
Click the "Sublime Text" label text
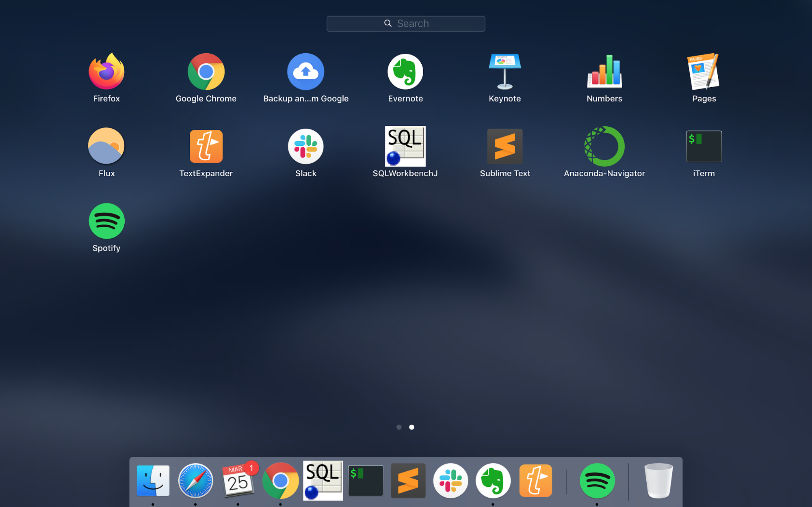pyautogui.click(x=505, y=173)
